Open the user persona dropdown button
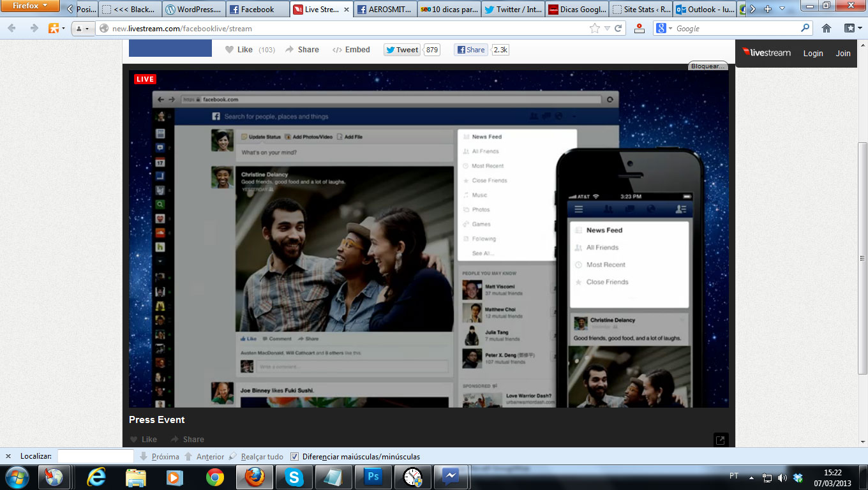Image resolution: width=868 pixels, height=490 pixels. 82,28
